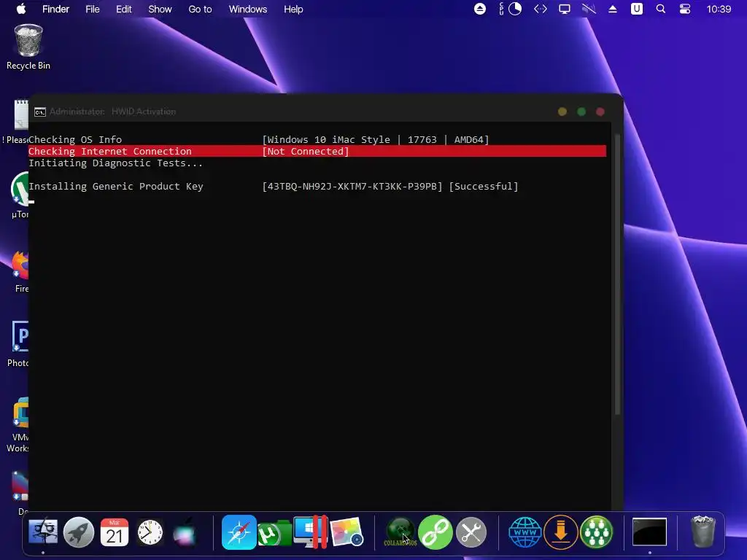Click the HWID Activation window title text
The width and height of the screenshot is (747, 560).
click(112, 112)
